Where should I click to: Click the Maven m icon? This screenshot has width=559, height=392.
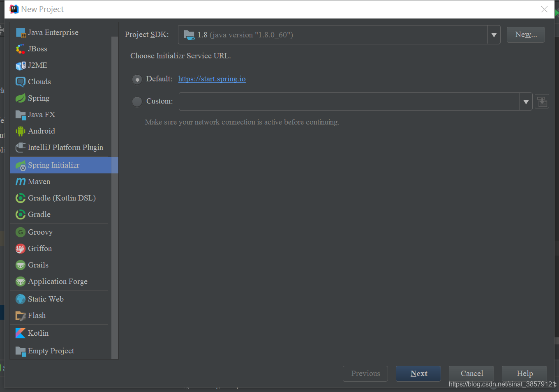[21, 182]
